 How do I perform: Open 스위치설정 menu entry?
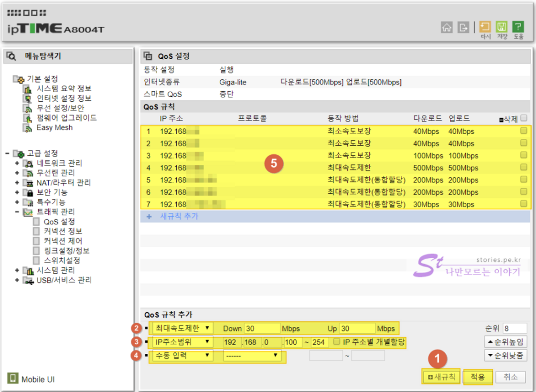(61, 261)
